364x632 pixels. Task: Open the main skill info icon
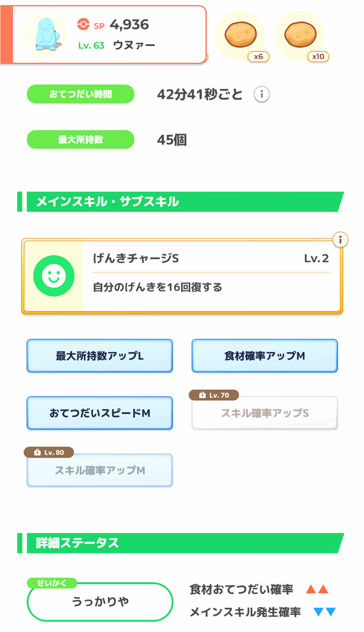(340, 240)
